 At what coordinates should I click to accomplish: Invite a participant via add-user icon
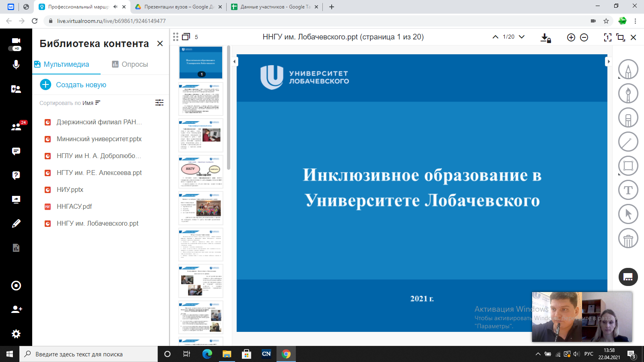pos(17,309)
